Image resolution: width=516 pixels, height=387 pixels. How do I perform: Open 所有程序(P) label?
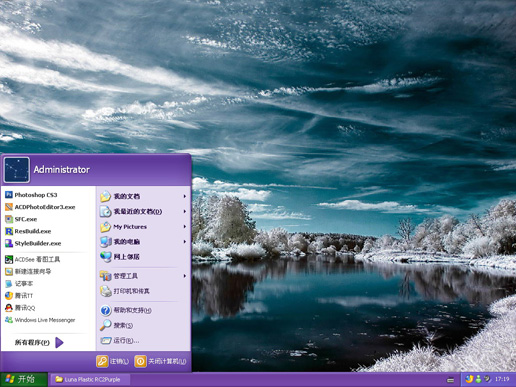[x=32, y=342]
